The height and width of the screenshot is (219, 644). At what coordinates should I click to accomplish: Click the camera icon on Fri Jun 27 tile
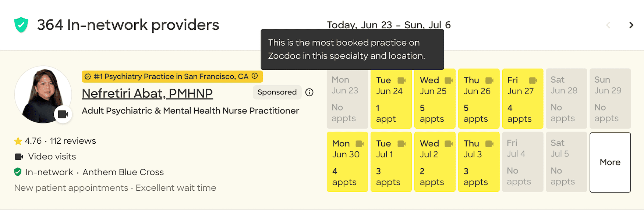click(x=534, y=80)
